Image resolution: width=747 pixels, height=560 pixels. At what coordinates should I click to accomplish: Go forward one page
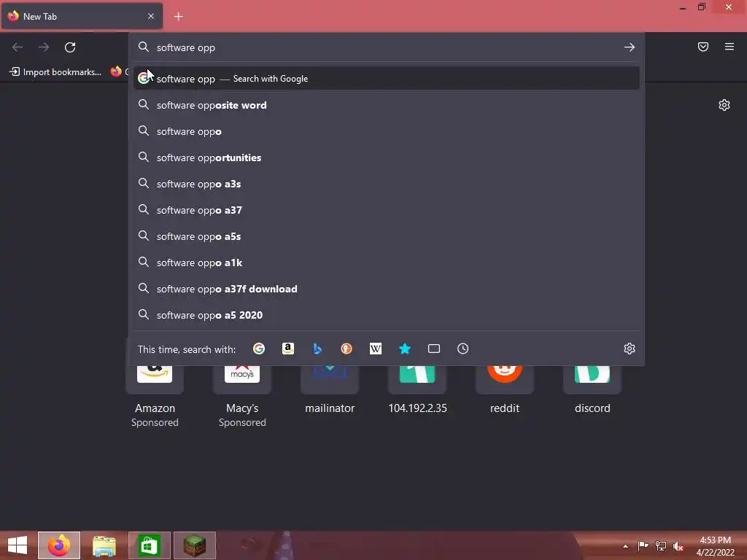[x=44, y=47]
